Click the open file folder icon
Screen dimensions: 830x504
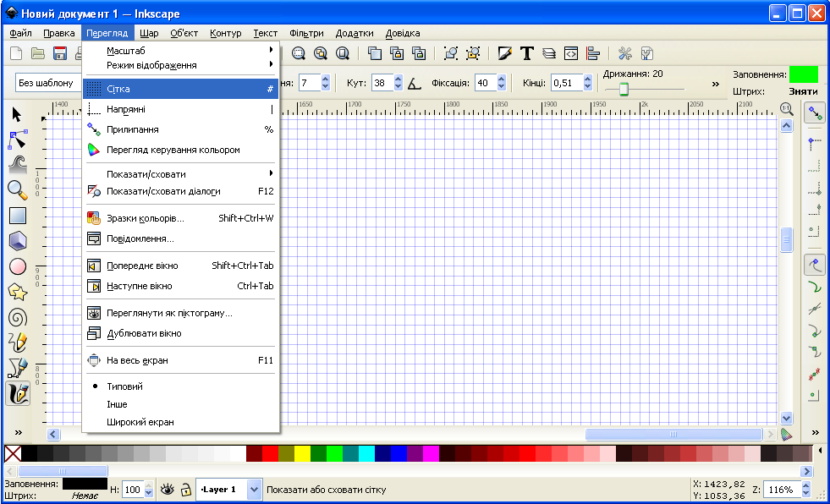coord(37,53)
